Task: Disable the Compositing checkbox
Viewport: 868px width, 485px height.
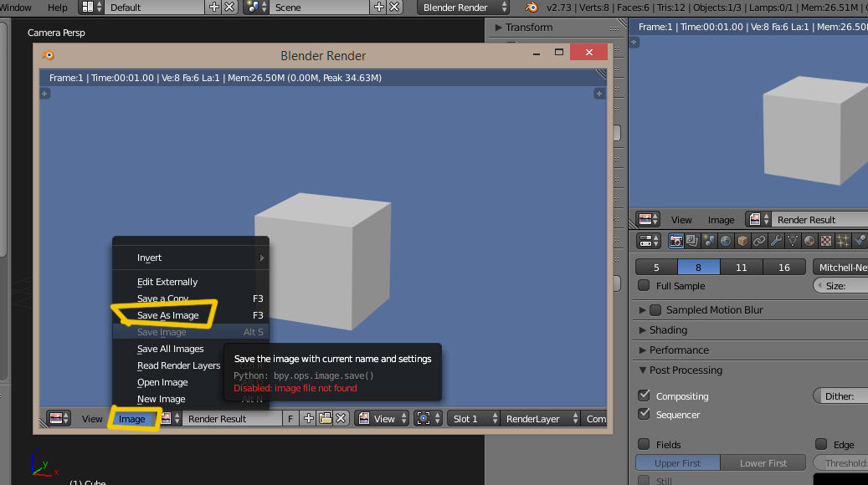Action: click(643, 396)
